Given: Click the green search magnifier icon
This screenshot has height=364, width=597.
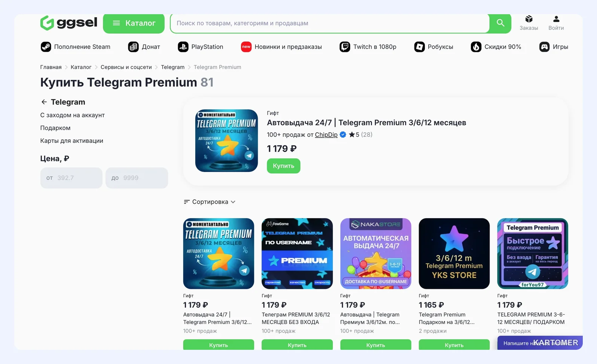Looking at the screenshot, I should pyautogui.click(x=500, y=23).
